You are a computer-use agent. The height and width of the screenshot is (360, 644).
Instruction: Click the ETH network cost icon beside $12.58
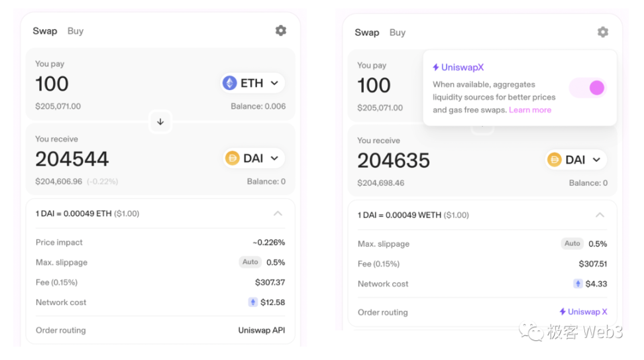pos(252,302)
